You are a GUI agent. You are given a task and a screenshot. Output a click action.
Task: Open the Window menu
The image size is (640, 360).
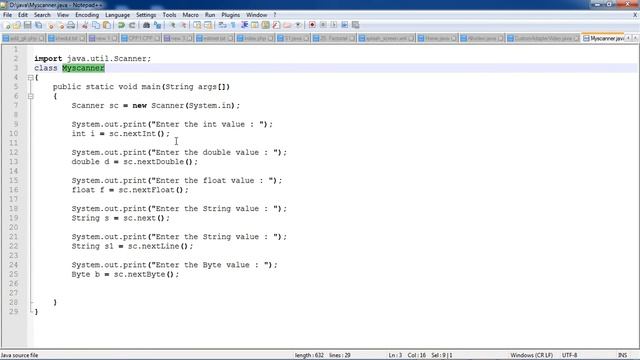(x=256, y=15)
